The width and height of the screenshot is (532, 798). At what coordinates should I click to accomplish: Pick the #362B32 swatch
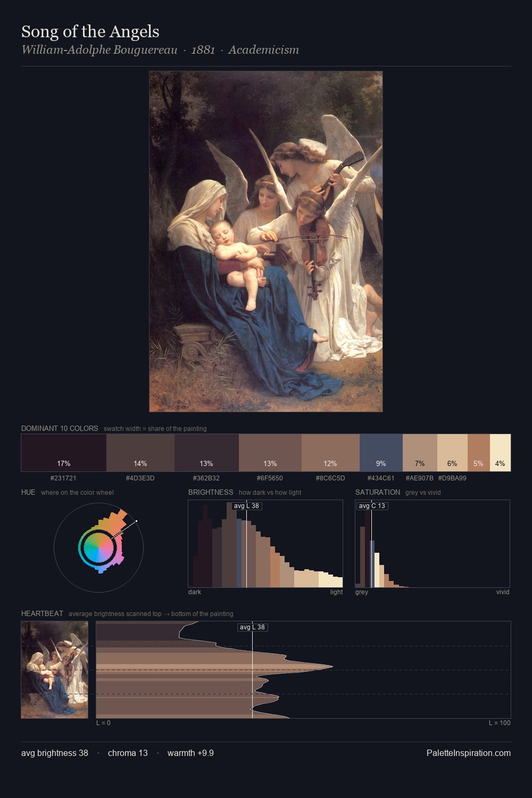(x=206, y=453)
